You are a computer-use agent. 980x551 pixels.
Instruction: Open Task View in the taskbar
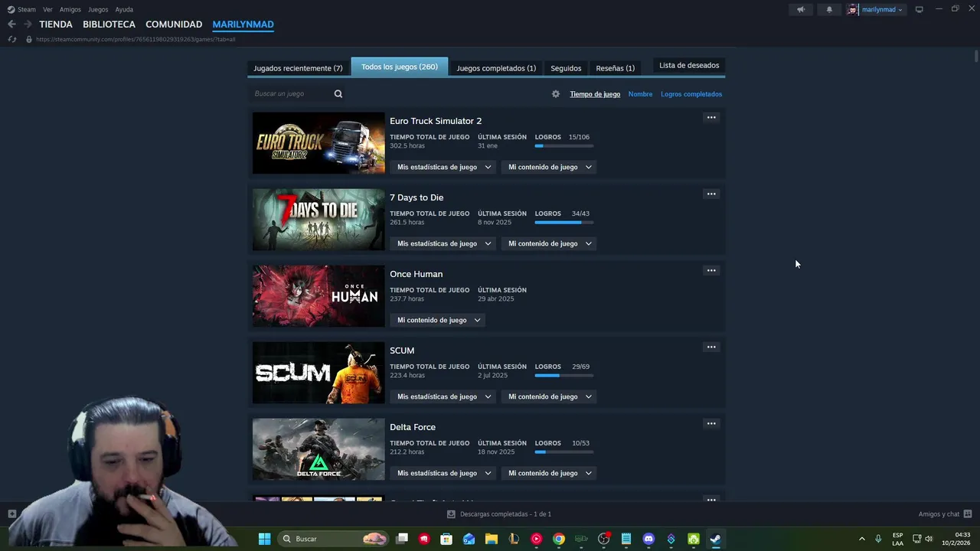click(x=402, y=539)
